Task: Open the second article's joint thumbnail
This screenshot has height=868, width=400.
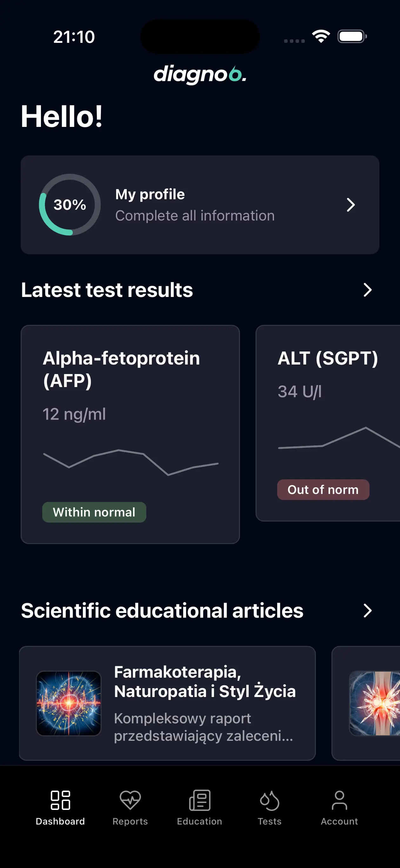Action: point(375,703)
